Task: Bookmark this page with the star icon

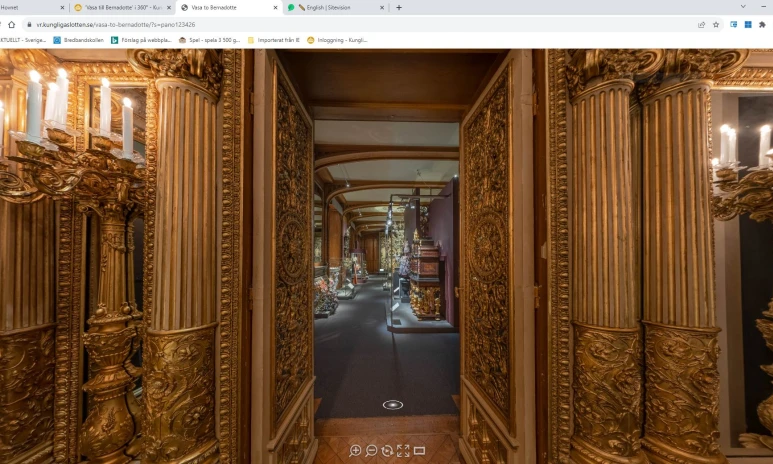Action: coord(716,24)
